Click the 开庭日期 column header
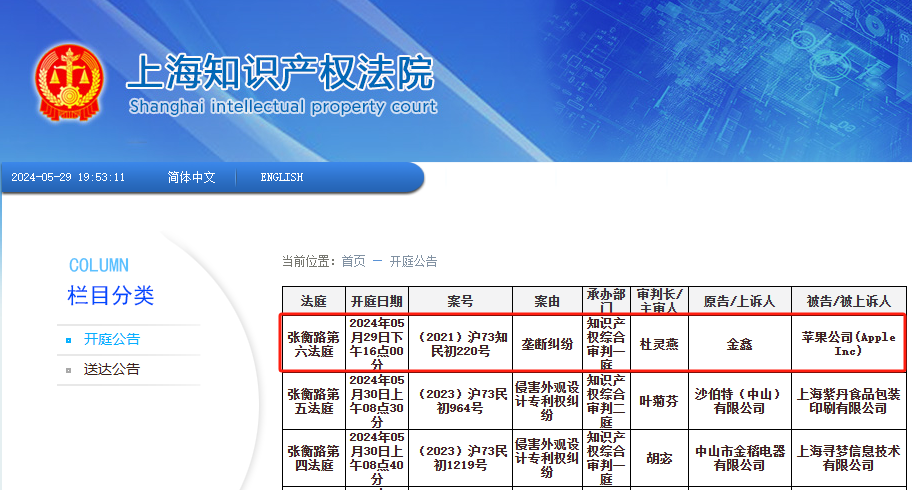This screenshot has height=490, width=912. pos(377,301)
